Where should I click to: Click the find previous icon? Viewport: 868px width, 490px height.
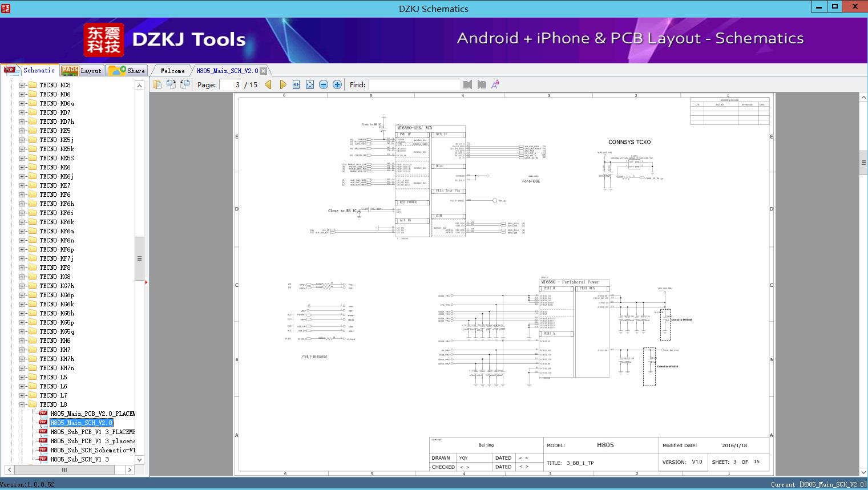point(468,84)
